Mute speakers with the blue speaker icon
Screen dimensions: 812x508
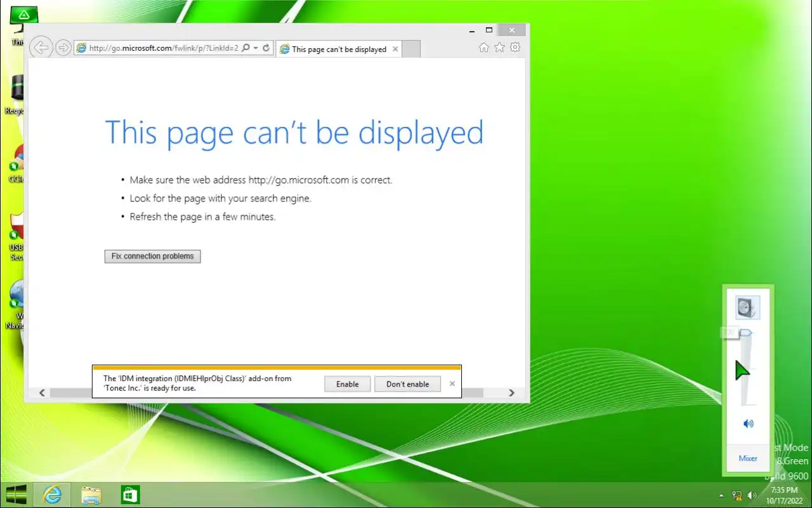(749, 424)
